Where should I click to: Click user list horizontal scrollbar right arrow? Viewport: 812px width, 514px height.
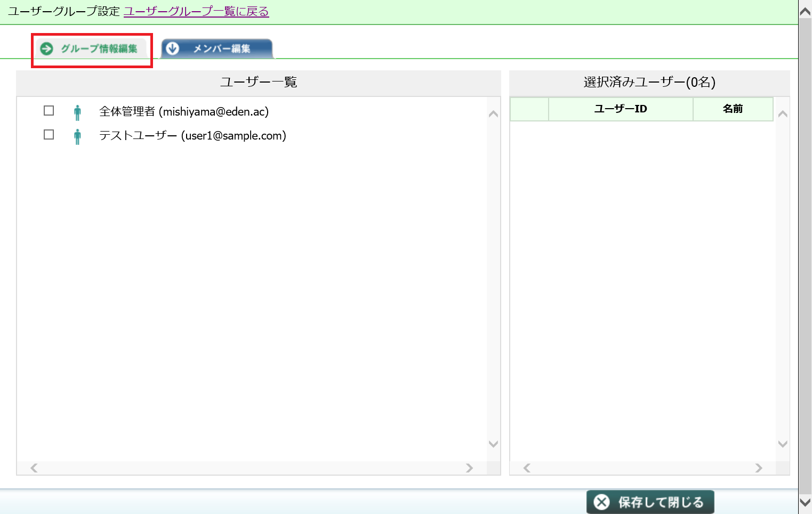pos(469,468)
